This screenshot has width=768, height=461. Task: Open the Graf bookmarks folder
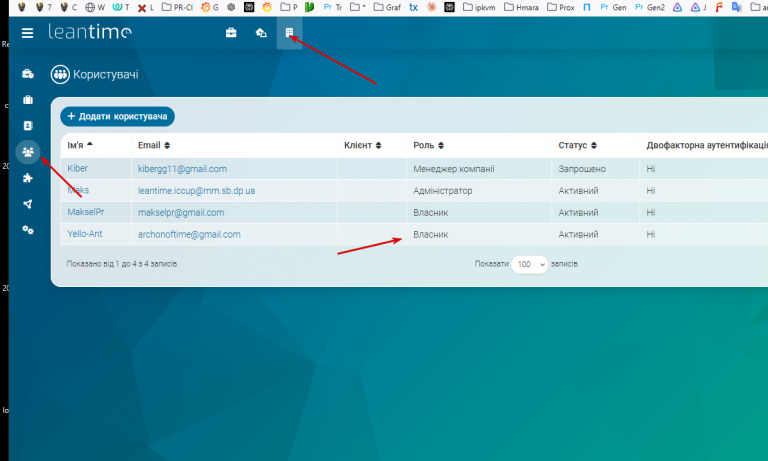tap(387, 7)
